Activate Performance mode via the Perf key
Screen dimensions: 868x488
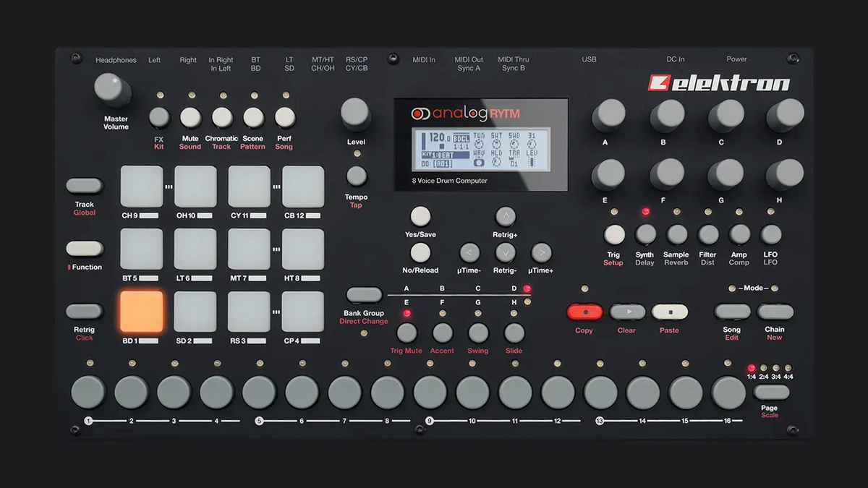284,118
